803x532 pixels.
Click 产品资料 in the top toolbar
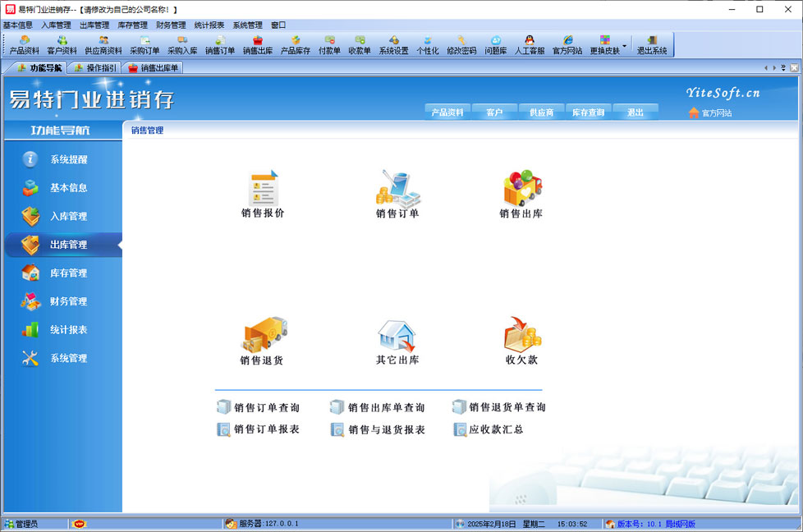pos(24,45)
